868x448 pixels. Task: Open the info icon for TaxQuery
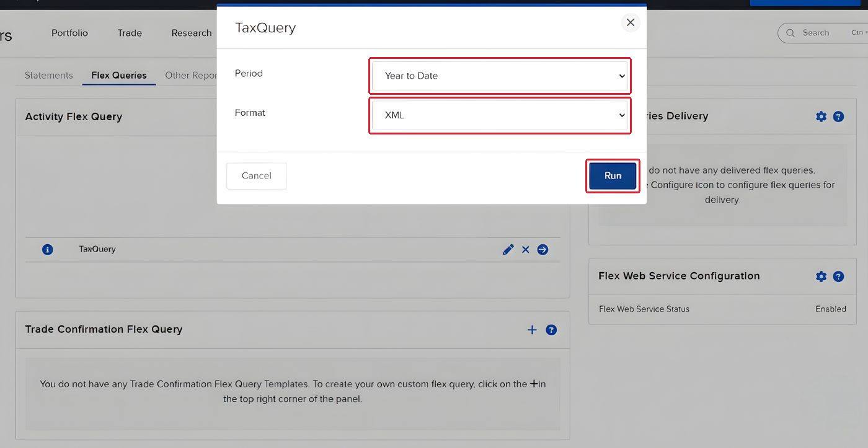point(47,250)
